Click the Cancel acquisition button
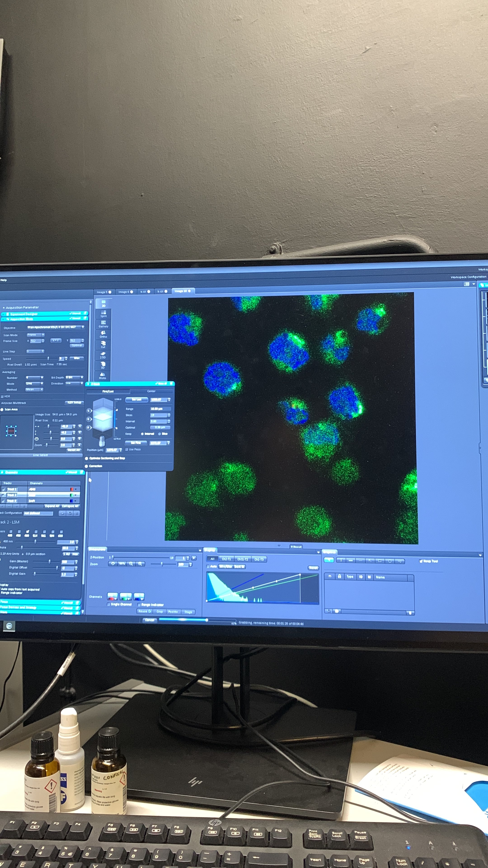Screen dimensions: 488x868 (150, 620)
